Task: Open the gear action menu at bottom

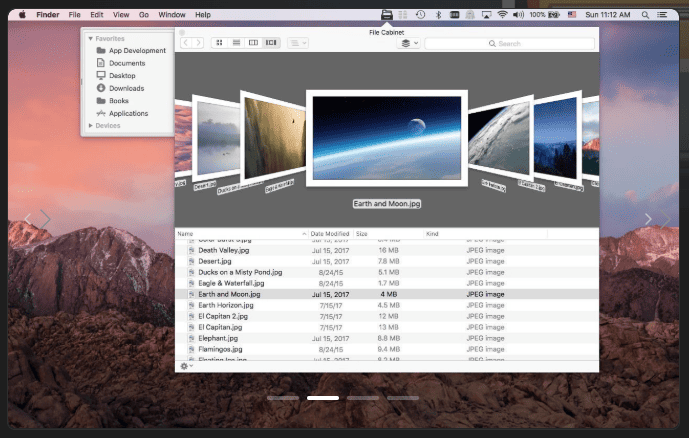Action: click(x=186, y=366)
